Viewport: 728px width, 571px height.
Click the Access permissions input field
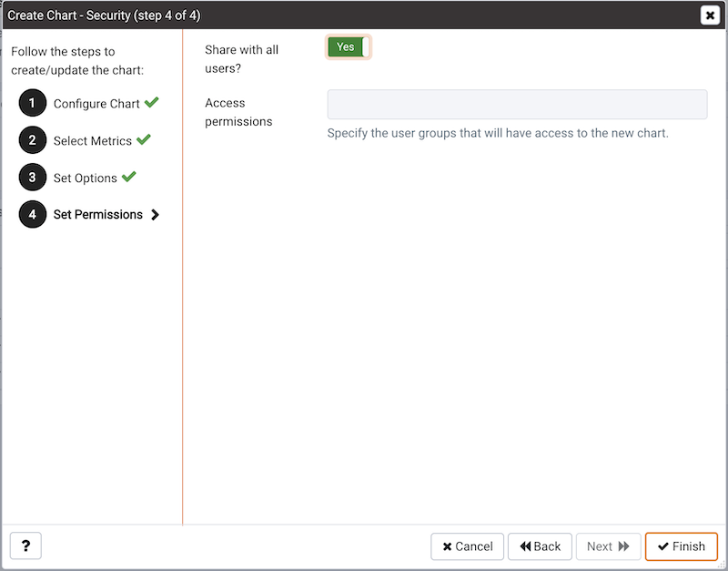point(517,105)
